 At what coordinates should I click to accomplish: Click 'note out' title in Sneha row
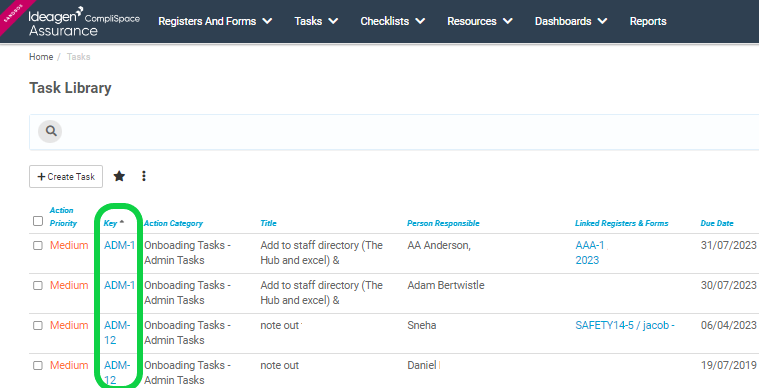point(280,325)
